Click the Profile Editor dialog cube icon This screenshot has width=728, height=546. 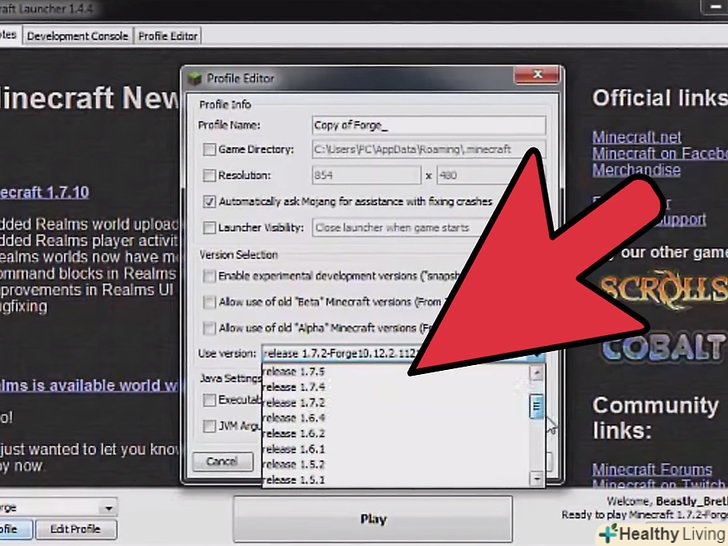pos(195,78)
